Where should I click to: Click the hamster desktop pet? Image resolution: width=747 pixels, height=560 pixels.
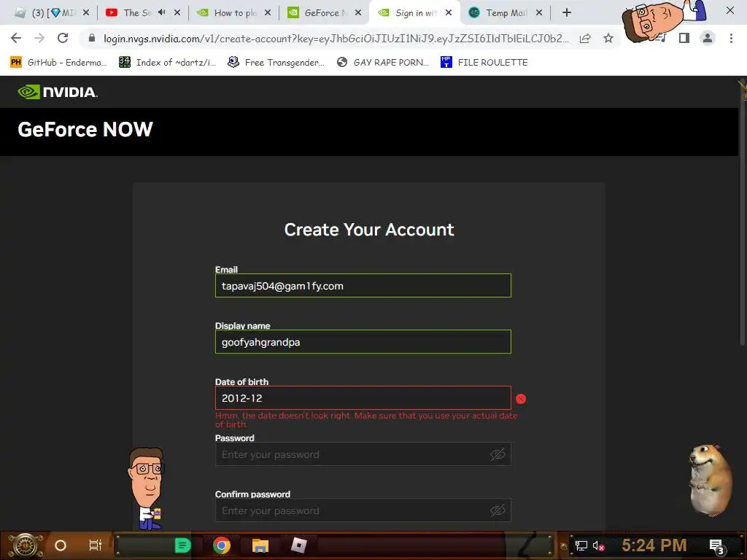[x=711, y=480]
